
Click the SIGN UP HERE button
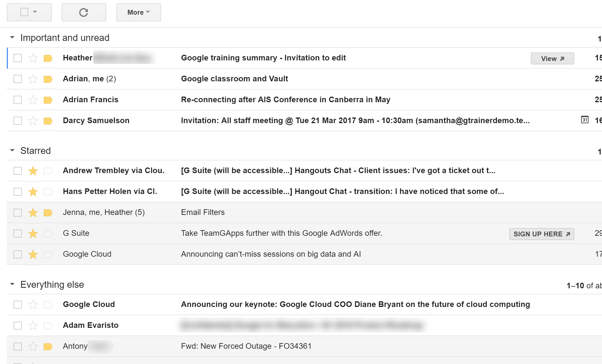(542, 234)
